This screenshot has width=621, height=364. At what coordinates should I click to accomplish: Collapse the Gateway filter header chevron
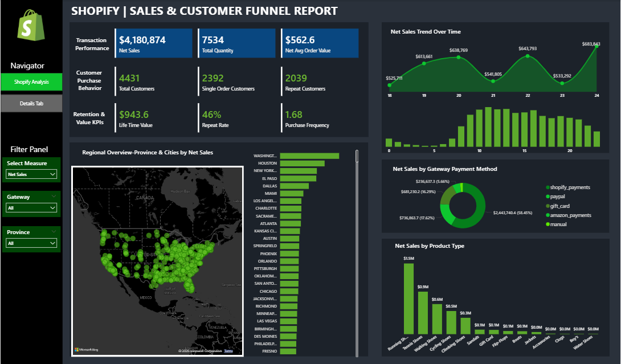(x=54, y=197)
